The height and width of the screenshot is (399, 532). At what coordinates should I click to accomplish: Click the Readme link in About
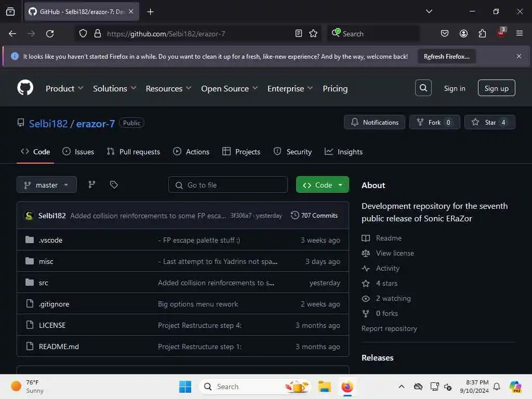389,238
